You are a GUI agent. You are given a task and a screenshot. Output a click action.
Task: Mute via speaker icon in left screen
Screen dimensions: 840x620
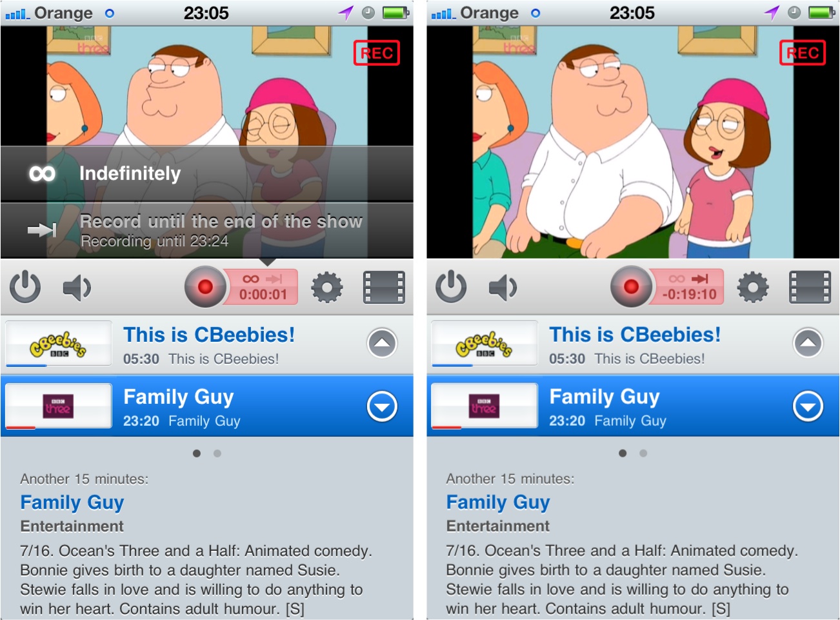[x=77, y=288]
